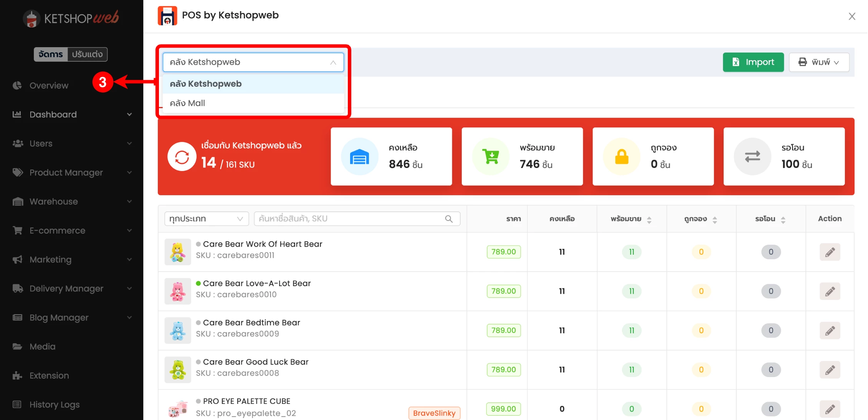This screenshot has width=868, height=420.
Task: Open the all-categories filter dropdown
Action: click(206, 219)
